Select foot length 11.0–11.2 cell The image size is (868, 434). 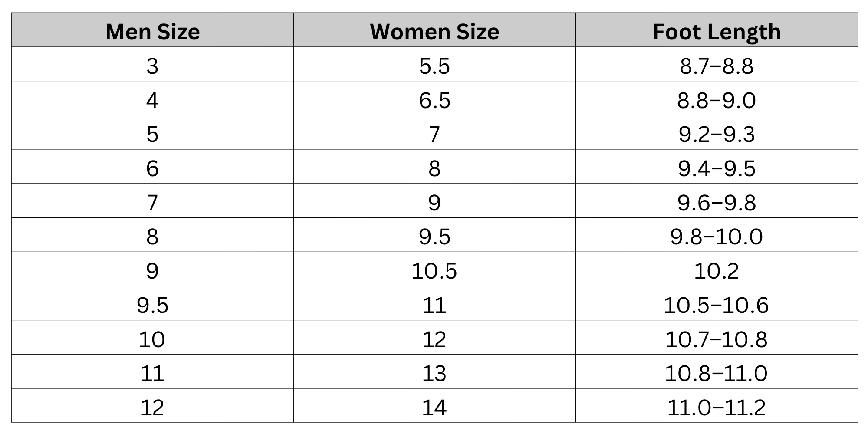click(x=717, y=405)
